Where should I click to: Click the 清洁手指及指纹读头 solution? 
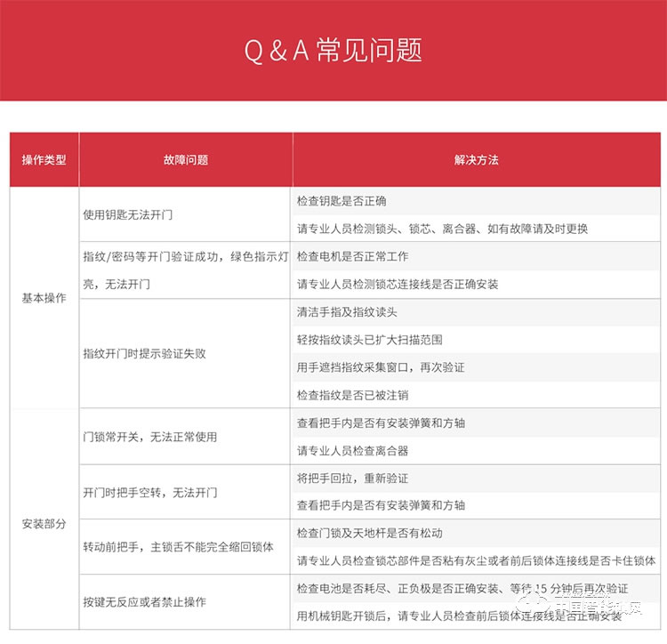click(347, 312)
